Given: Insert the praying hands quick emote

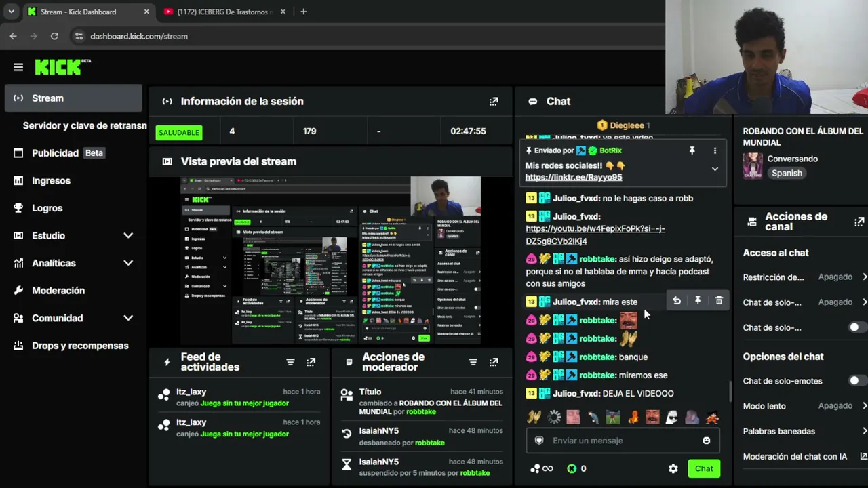Looking at the screenshot, I should [x=535, y=418].
